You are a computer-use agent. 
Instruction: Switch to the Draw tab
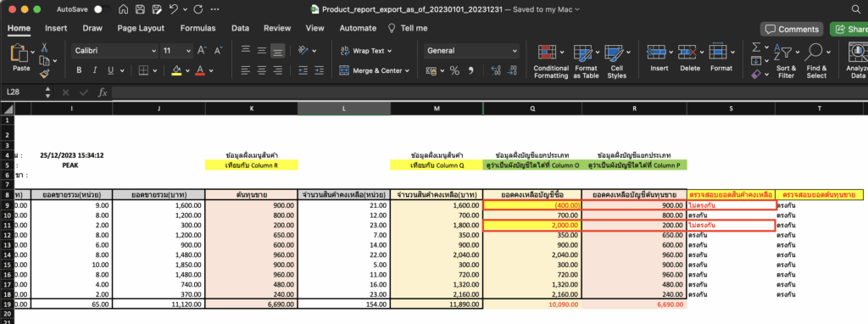(x=92, y=28)
